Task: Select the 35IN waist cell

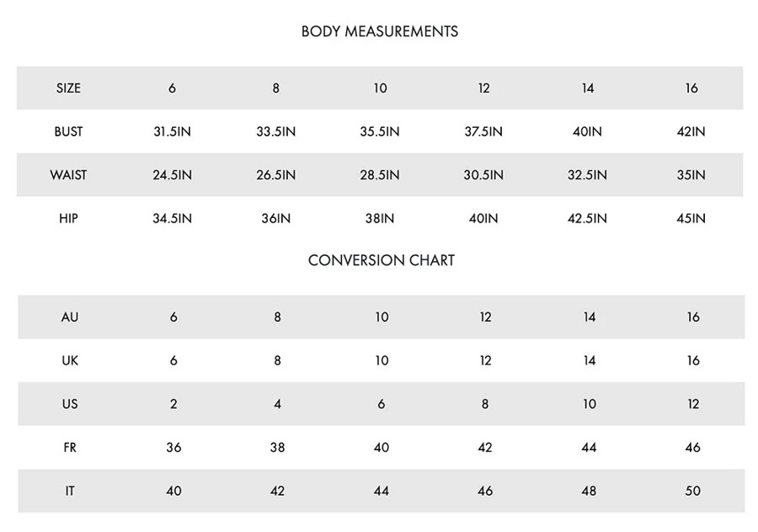Action: pyautogui.click(x=691, y=175)
